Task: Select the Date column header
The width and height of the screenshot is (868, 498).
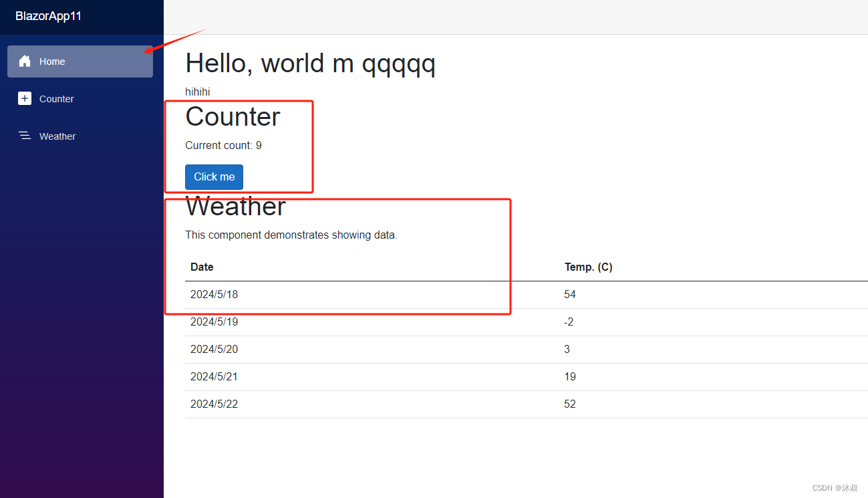Action: tap(202, 267)
